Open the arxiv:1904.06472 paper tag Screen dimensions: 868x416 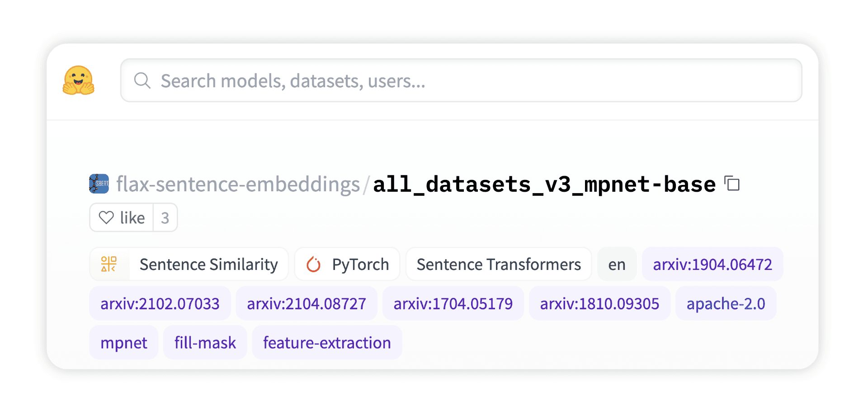[x=712, y=264]
